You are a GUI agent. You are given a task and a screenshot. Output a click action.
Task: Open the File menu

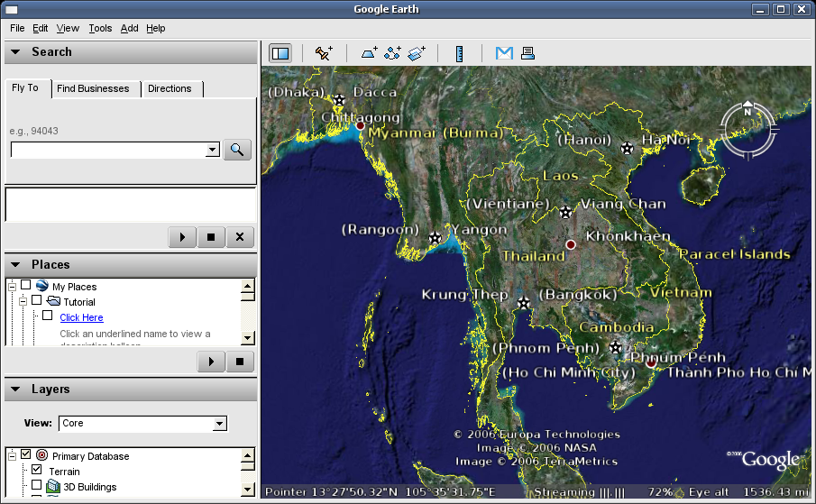coord(17,28)
